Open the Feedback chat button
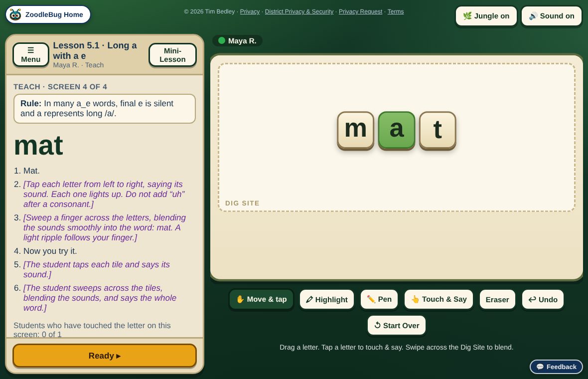 pos(556,367)
